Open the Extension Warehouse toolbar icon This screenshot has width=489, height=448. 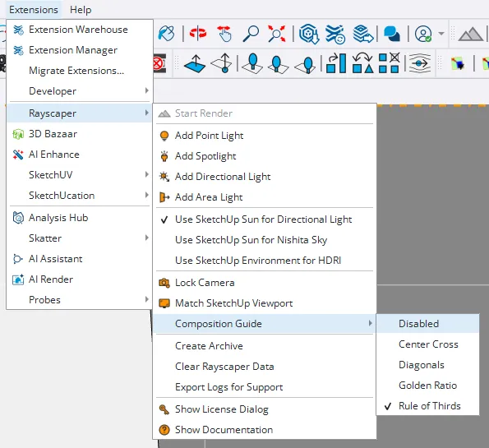(335, 34)
